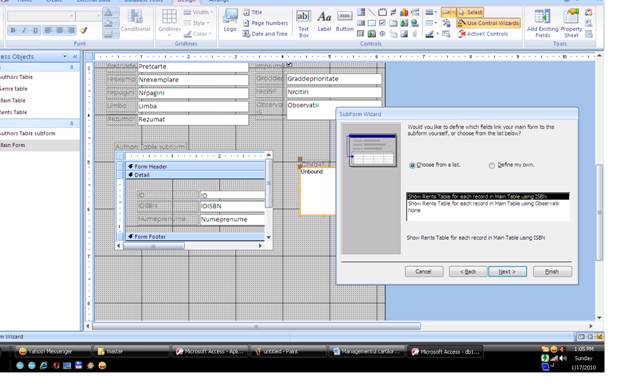Select the Line control tool

click(372, 12)
